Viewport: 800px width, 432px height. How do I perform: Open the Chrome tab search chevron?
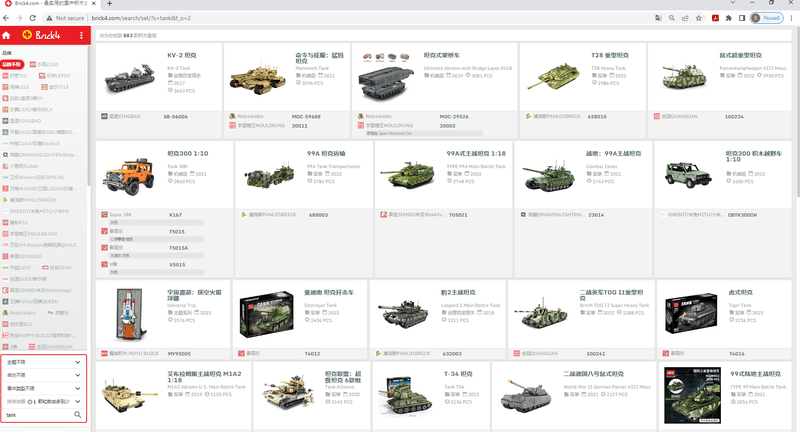(733, 3)
